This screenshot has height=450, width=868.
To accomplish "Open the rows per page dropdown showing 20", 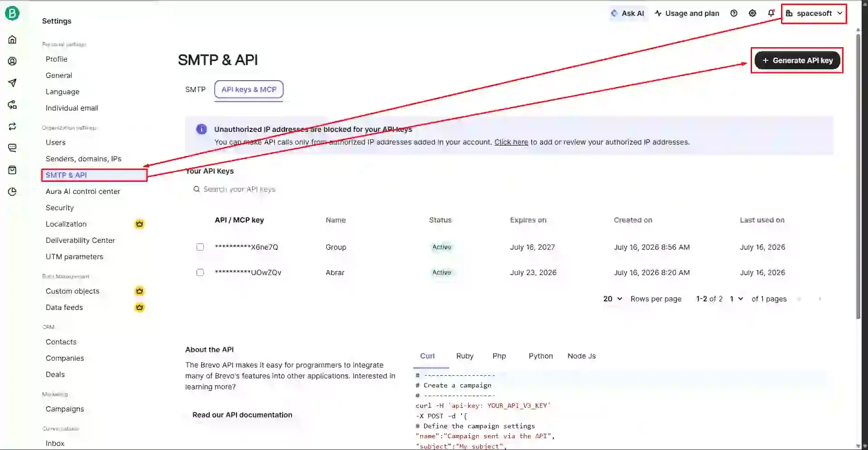I will pyautogui.click(x=612, y=299).
